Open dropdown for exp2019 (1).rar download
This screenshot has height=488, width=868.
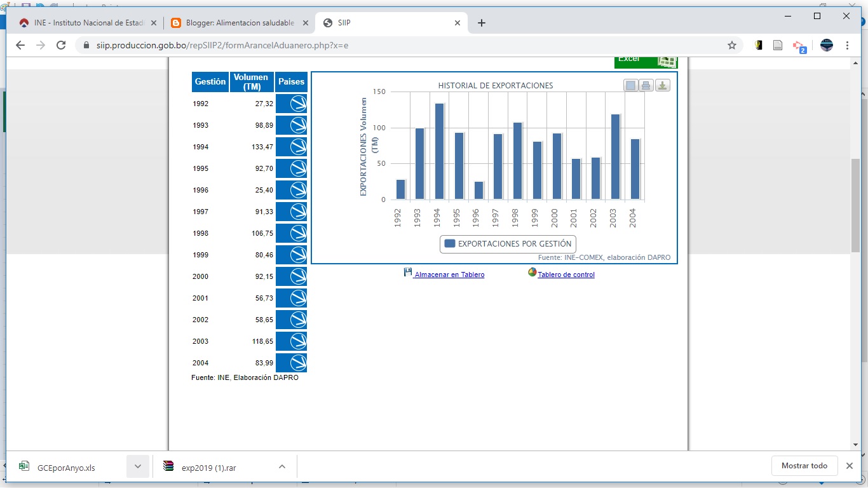282,466
